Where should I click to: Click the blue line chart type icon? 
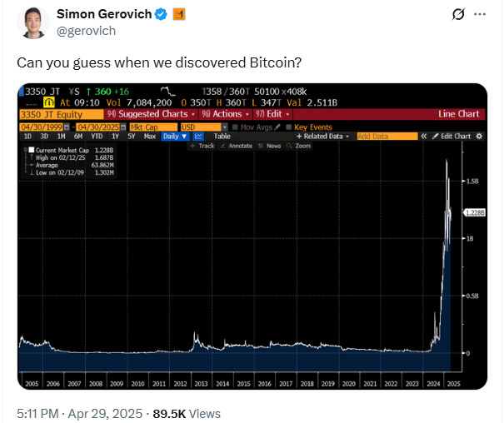[x=198, y=137]
